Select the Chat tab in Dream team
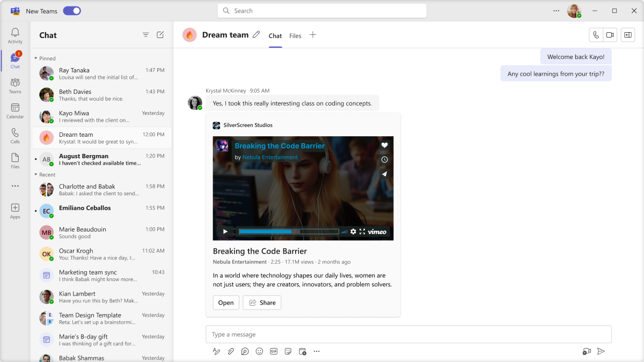This screenshot has height=362, width=644. 275,36
